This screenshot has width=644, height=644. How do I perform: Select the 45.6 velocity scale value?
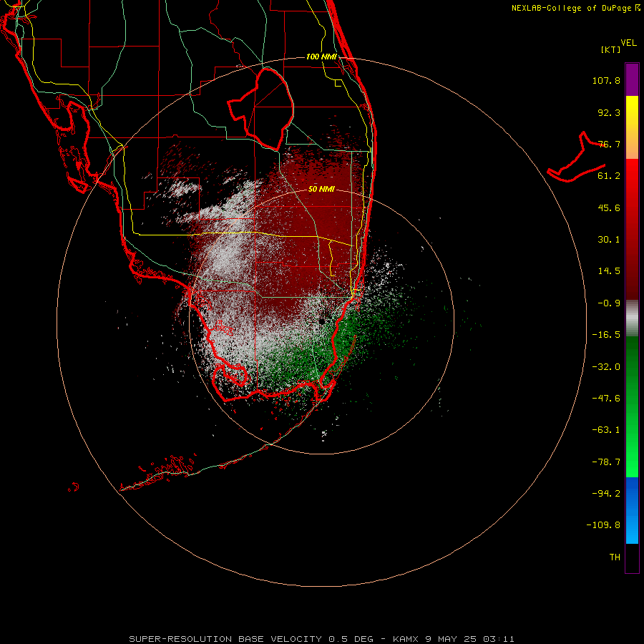pyautogui.click(x=609, y=208)
